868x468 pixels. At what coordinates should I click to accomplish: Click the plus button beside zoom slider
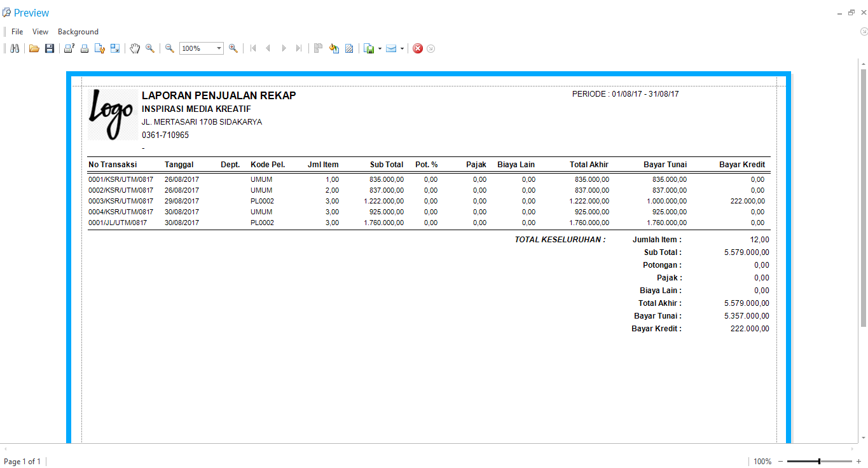tap(858, 461)
